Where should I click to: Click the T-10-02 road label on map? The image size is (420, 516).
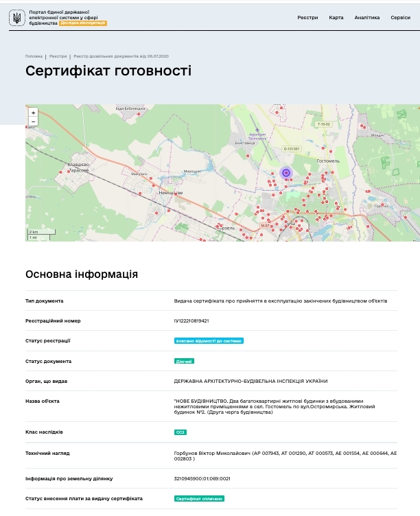323,124
